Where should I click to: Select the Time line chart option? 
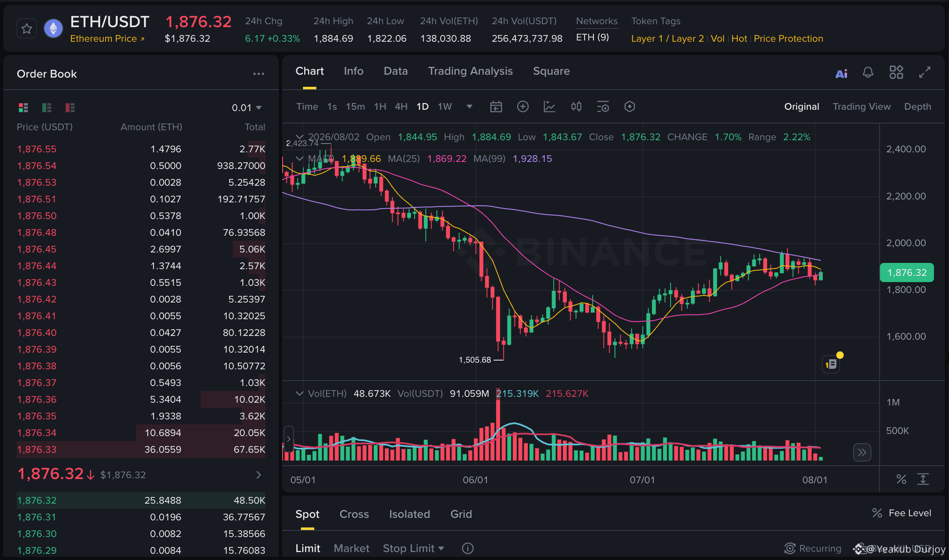tap(307, 107)
